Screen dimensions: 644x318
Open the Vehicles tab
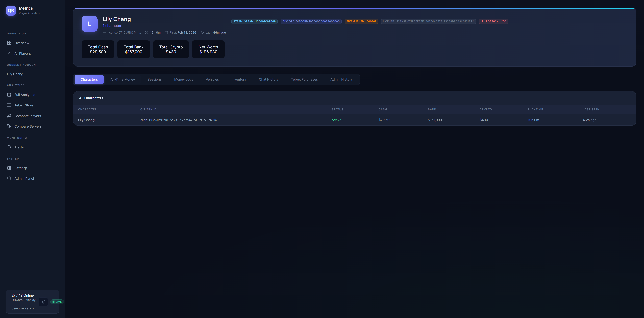point(212,79)
